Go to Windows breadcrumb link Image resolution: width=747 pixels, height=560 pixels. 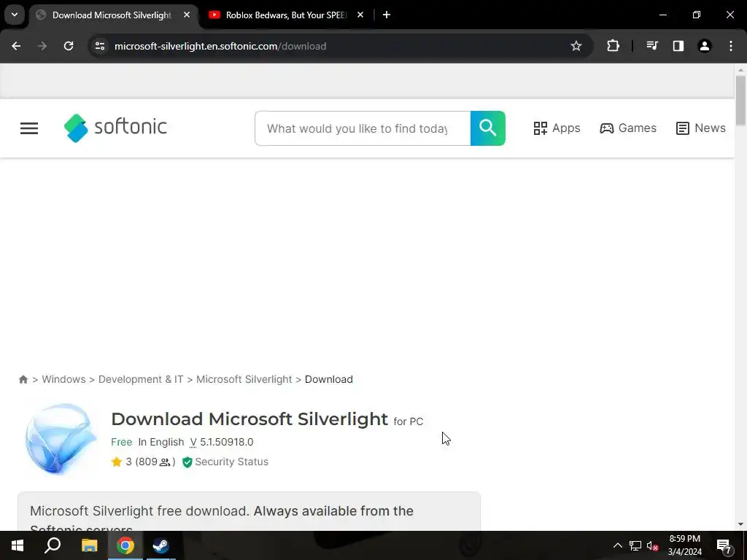point(64,379)
